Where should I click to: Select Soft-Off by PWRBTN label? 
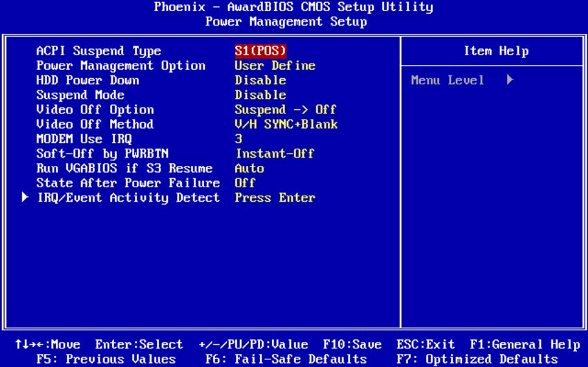coord(102,153)
